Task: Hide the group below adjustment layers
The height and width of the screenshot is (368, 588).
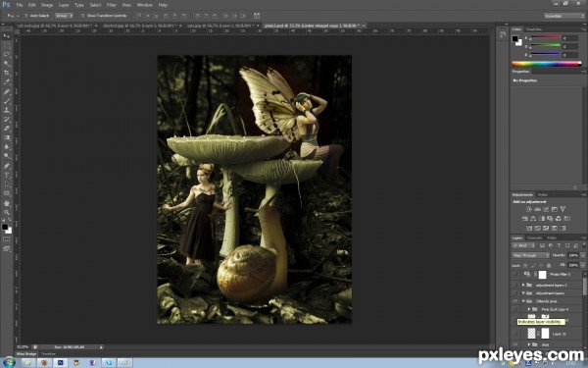Action: [x=515, y=301]
